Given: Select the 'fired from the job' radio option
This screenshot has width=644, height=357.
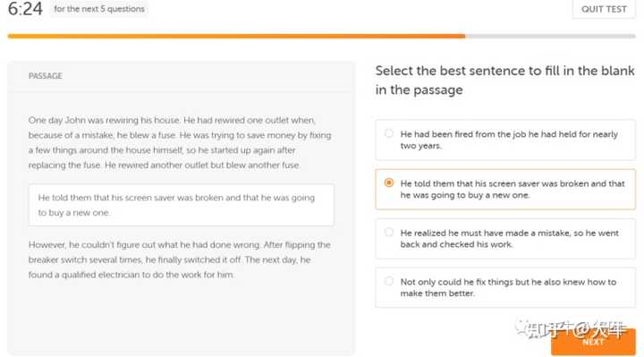Looking at the screenshot, I should [x=388, y=133].
